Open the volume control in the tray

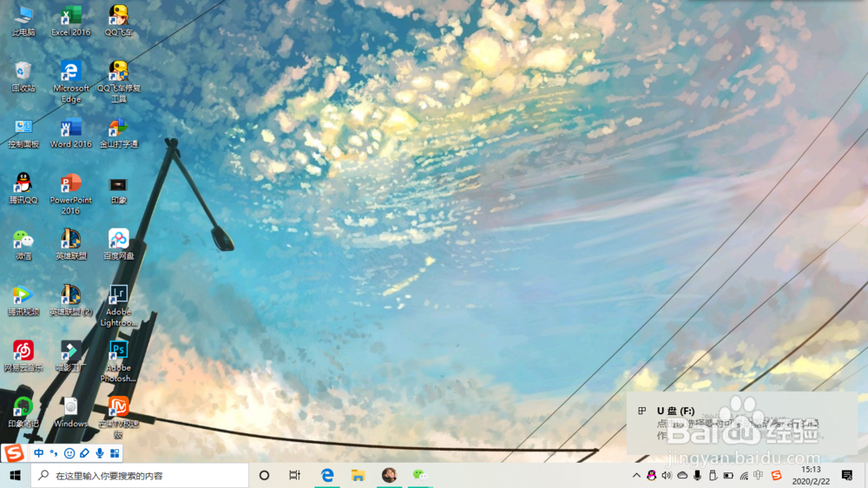click(667, 475)
